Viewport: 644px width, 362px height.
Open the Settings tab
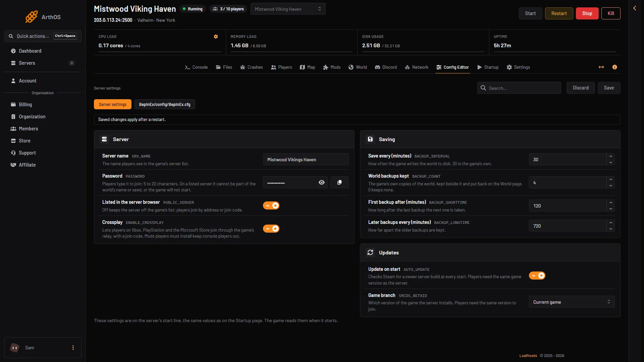click(x=518, y=67)
